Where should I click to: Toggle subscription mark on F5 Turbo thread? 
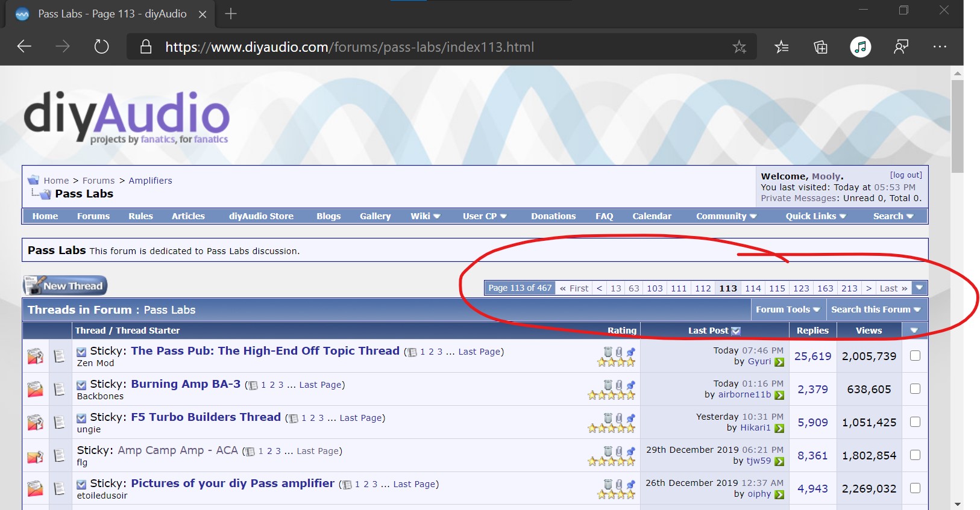tap(81, 418)
